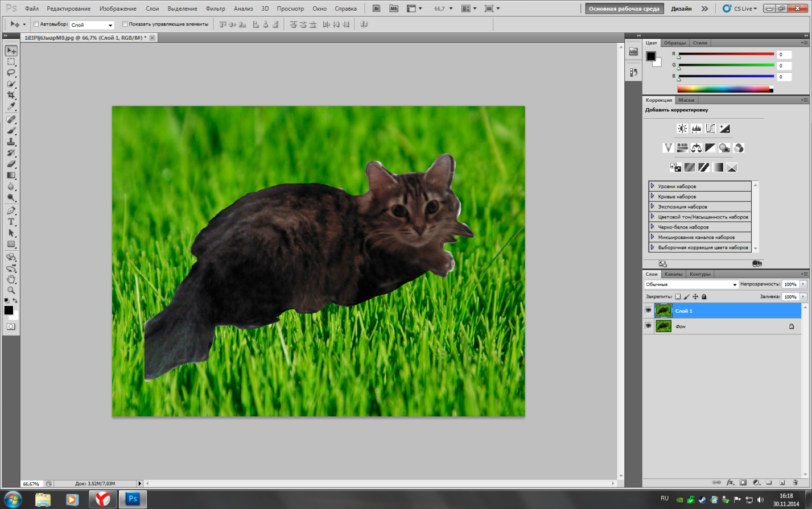Select the Zoom tool in the toolbox
This screenshot has width=812, height=509.
[11, 291]
